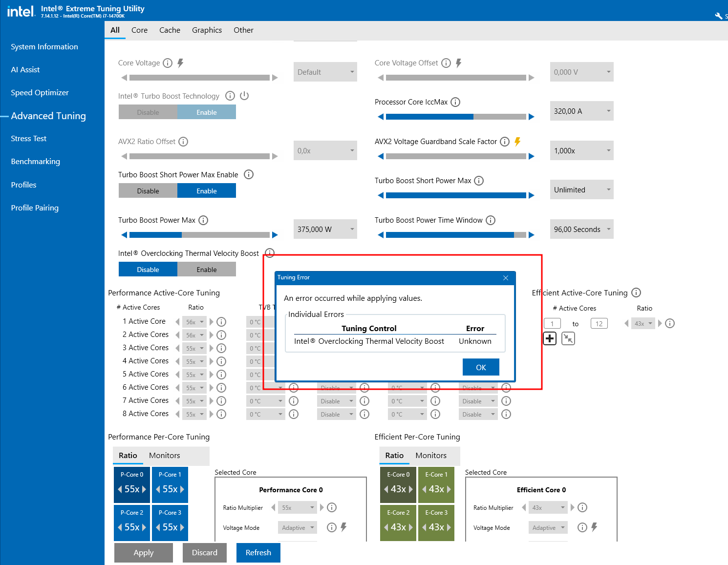This screenshot has height=565, width=728.
Task: Click the info icon beside Turbo Boost Power Time Window
Action: (x=491, y=220)
